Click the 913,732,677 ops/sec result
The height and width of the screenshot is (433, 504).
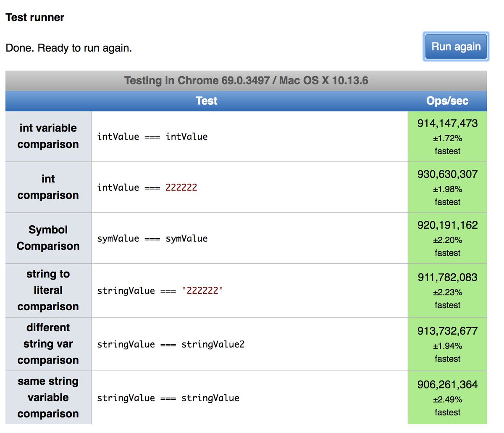pyautogui.click(x=447, y=331)
